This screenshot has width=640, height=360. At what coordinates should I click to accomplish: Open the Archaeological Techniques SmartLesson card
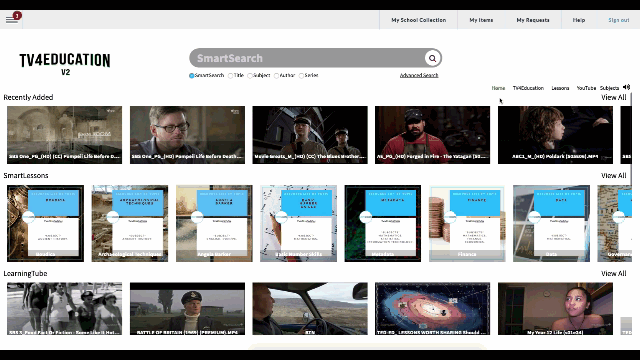(x=129, y=223)
